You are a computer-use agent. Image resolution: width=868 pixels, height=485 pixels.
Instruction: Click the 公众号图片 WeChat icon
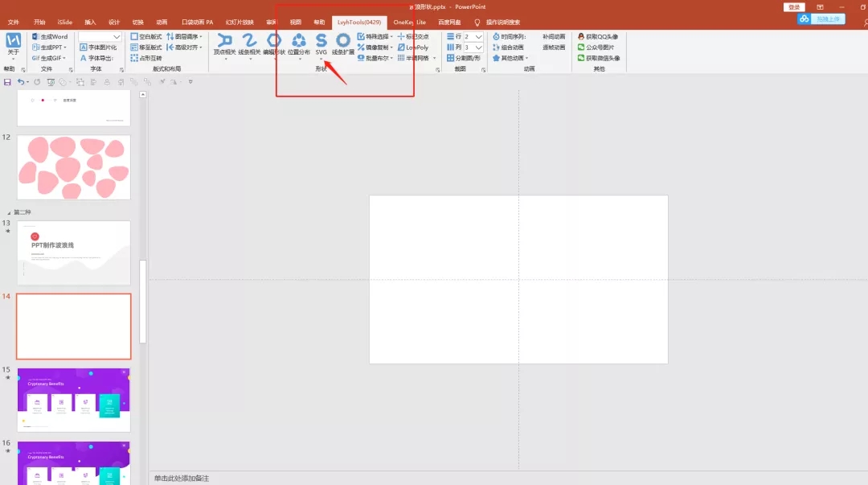click(581, 47)
